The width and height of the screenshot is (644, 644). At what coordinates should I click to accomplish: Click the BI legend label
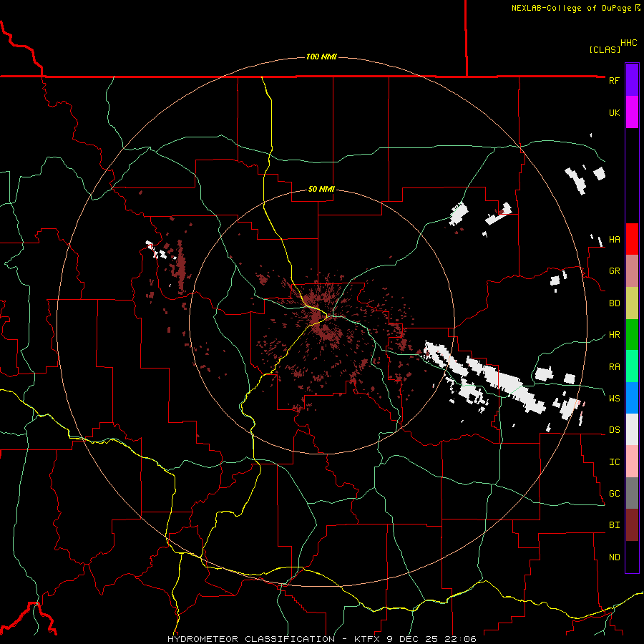click(x=614, y=525)
